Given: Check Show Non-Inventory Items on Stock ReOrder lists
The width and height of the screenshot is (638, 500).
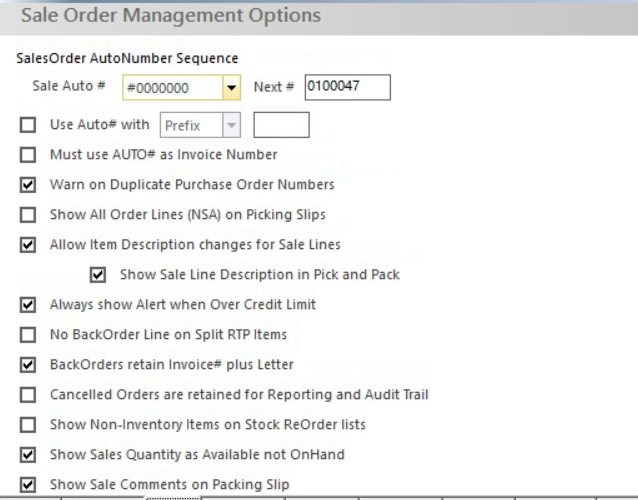Looking at the screenshot, I should tap(28, 425).
